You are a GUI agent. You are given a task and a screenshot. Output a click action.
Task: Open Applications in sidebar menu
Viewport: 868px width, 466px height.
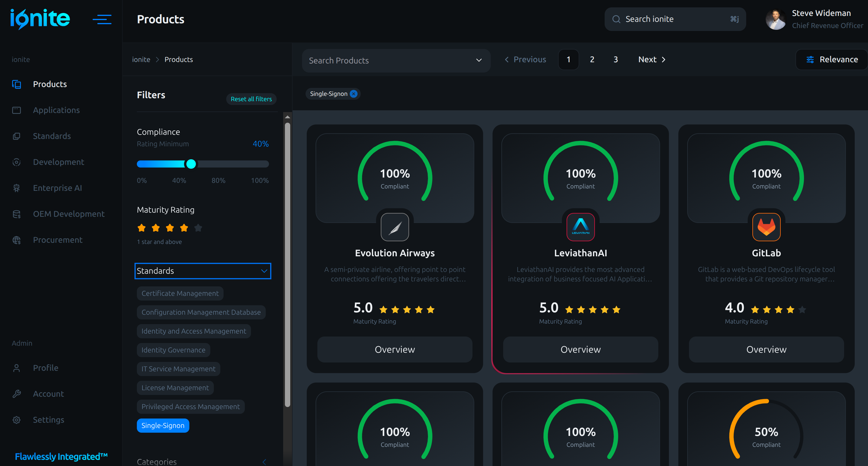click(56, 110)
